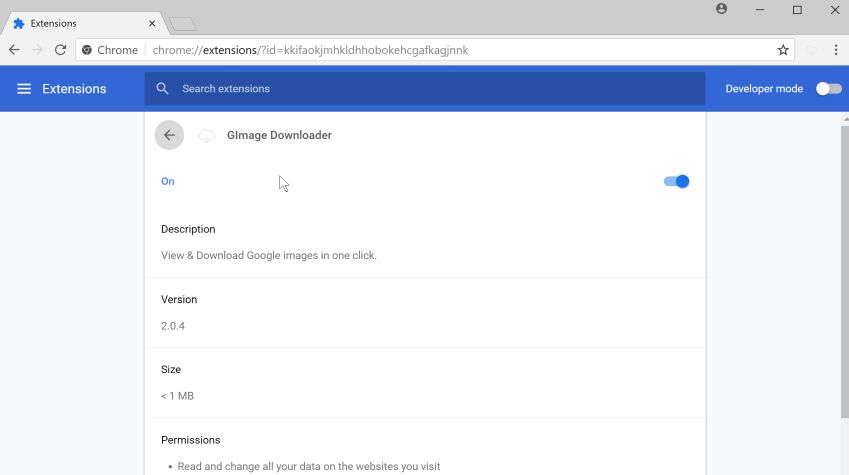The image size is (849, 475).
Task: Click the extension icon next to menu
Action: pyautogui.click(x=811, y=50)
